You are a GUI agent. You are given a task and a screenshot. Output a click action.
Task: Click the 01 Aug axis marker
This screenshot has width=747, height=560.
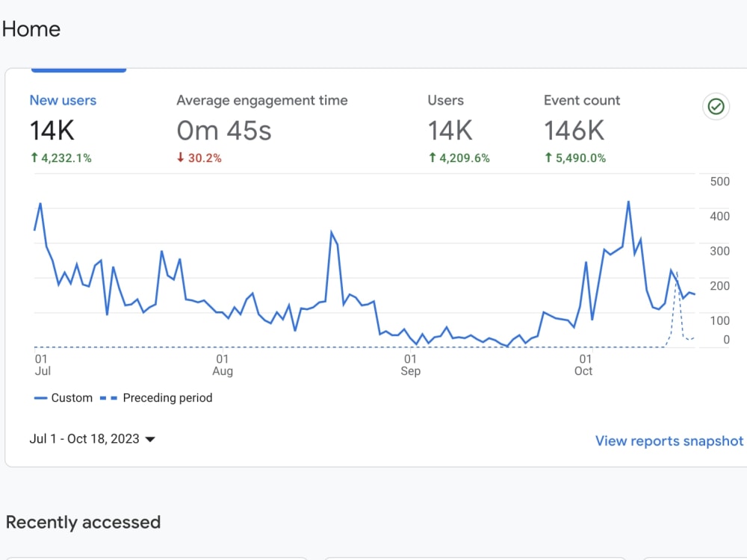(223, 365)
